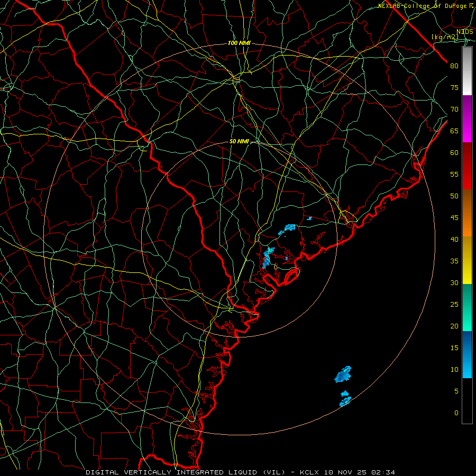Click the 10 value on the scale
The height and width of the screenshot is (476, 476).
coord(454,370)
